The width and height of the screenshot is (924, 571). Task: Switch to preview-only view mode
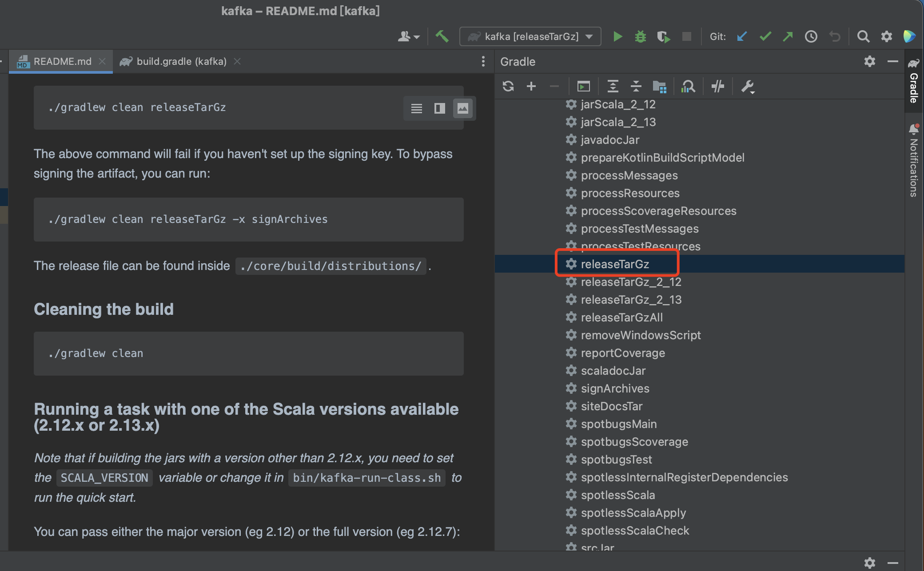point(462,108)
